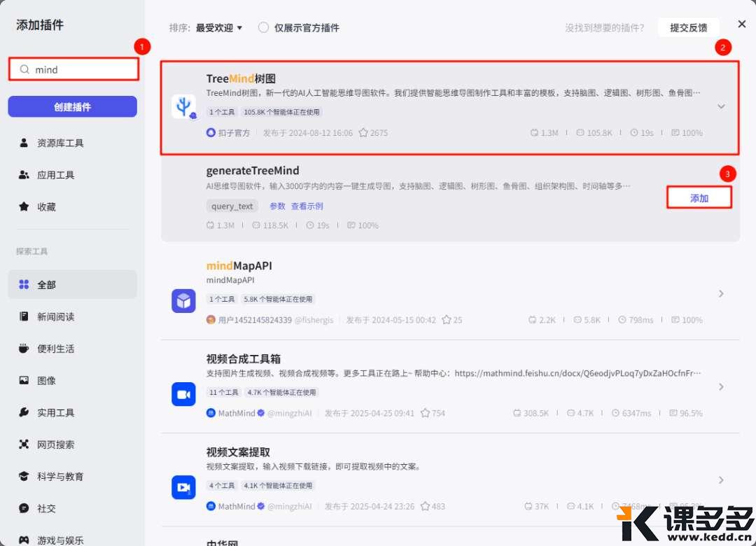Expand the mindMapAPI plugin chevron
This screenshot has width=756, height=546.
coord(721,293)
